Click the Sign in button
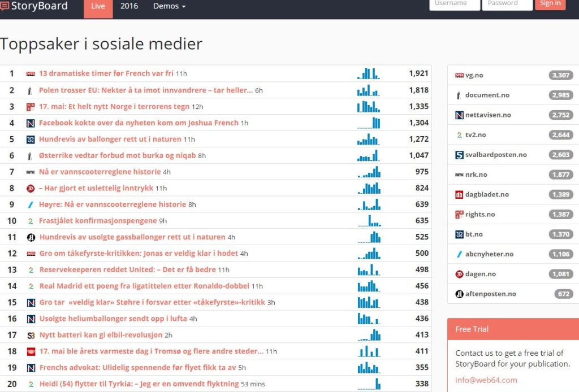Screen dimensions: 579x392 pos(550,4)
